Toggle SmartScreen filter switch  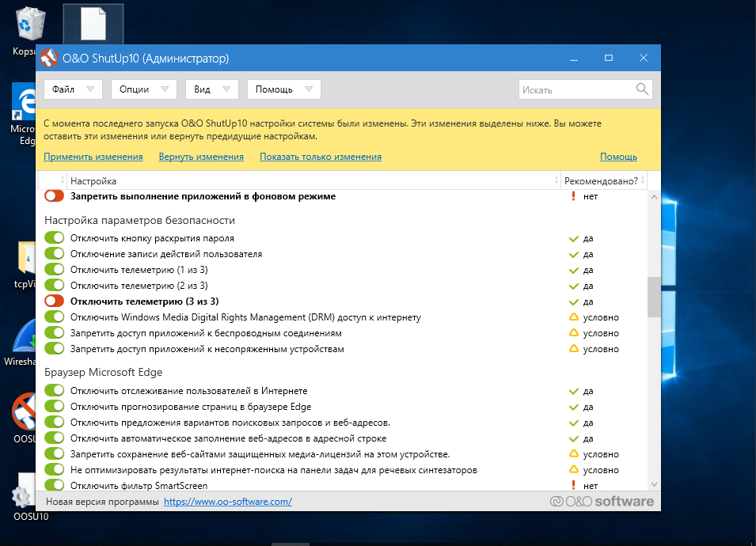click(54, 485)
